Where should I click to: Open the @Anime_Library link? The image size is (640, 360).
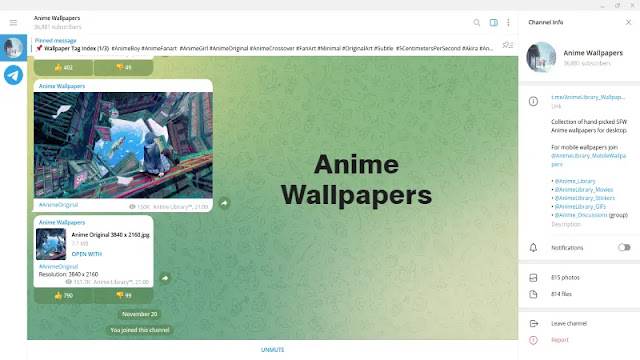[575, 181]
